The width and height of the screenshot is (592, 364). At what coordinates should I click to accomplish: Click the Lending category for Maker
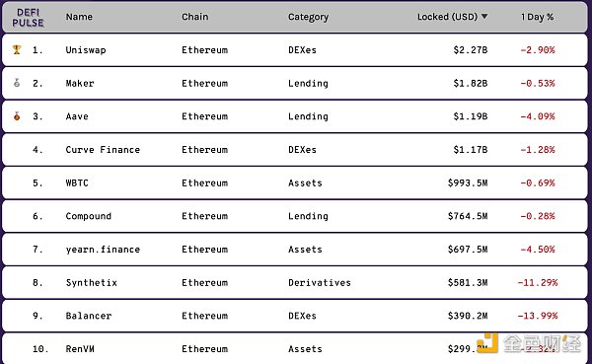click(x=308, y=83)
